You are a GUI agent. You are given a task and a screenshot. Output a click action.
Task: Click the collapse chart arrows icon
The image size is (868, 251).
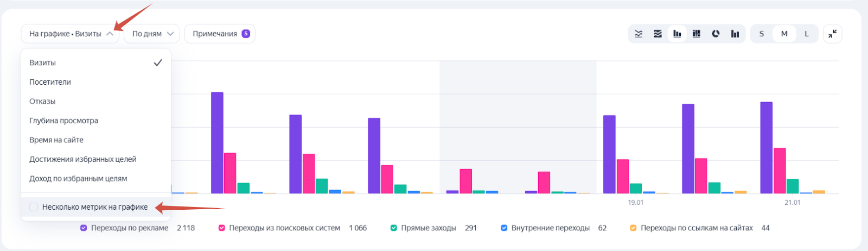(x=832, y=34)
